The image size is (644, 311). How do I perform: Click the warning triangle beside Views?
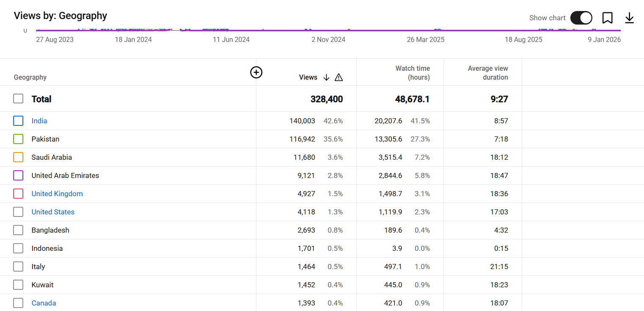(339, 77)
